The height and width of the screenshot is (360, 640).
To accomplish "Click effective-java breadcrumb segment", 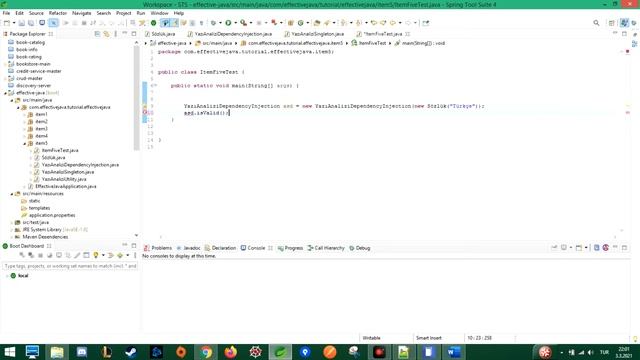I will click(x=168, y=43).
